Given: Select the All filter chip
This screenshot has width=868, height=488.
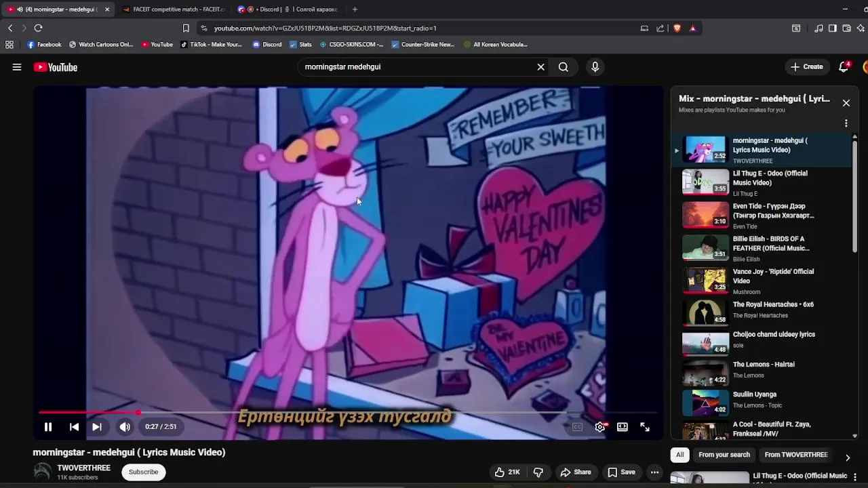Looking at the screenshot, I should click(x=679, y=455).
